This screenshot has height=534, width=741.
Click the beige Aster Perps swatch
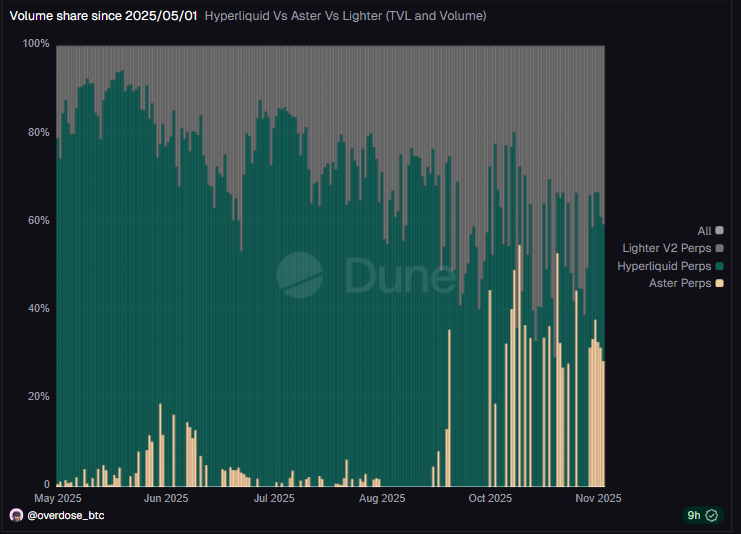[x=720, y=283]
